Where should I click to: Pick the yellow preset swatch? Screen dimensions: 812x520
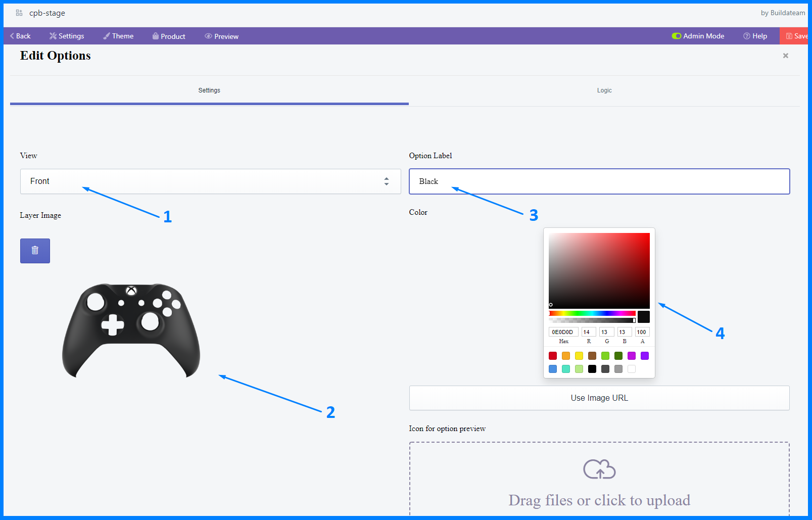point(579,356)
